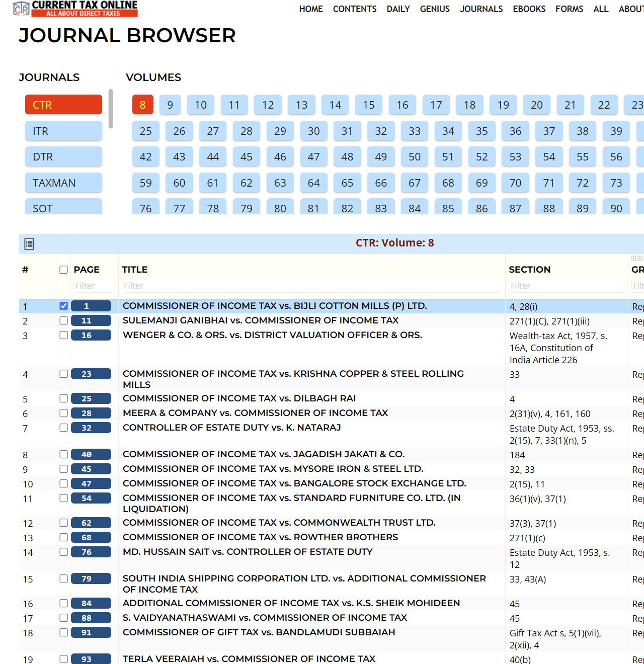Select the SOT journal
The width and height of the screenshot is (644, 664).
[63, 207]
